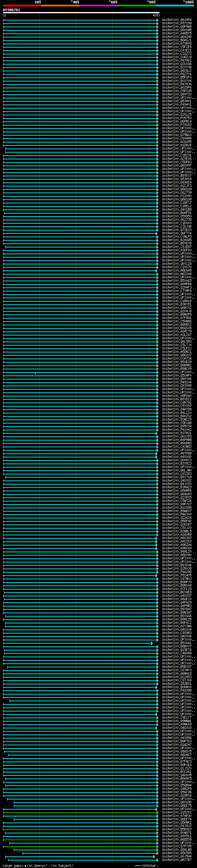Screen dimensions: 197x868
Task: Choose hit UniRef100_P22090
Action: coord(177,196)
